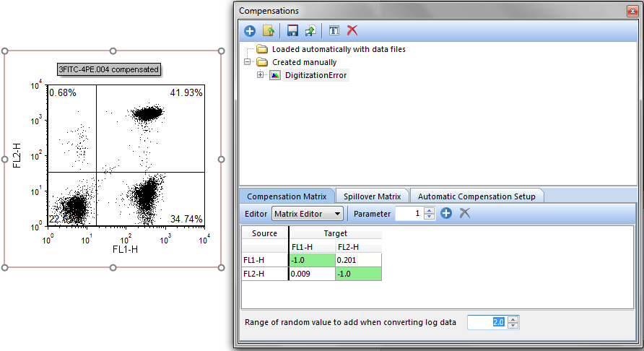Select Loaded automatically with data files folder

click(338, 50)
